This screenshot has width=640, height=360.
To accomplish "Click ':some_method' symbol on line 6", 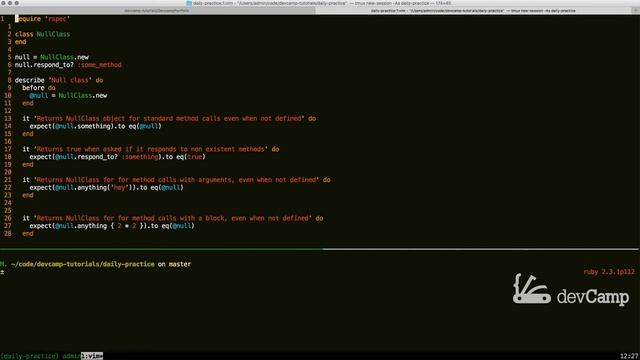I will (x=100, y=65).
